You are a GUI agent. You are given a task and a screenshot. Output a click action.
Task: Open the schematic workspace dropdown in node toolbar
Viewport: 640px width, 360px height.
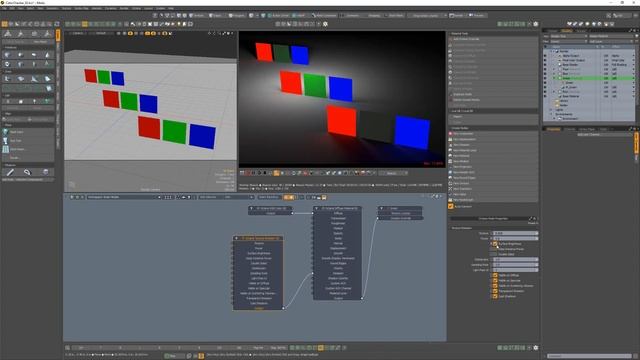124,197
